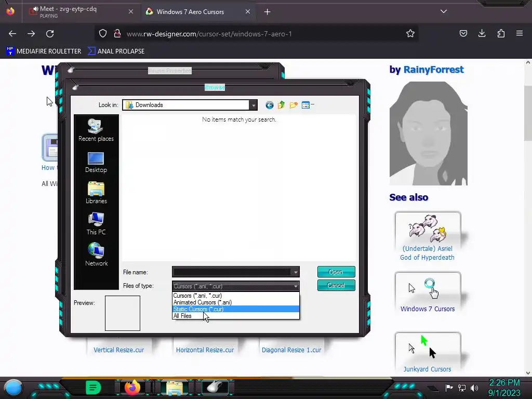
Task: Open the View menu icon in Browse dialog
Action: 308,105
